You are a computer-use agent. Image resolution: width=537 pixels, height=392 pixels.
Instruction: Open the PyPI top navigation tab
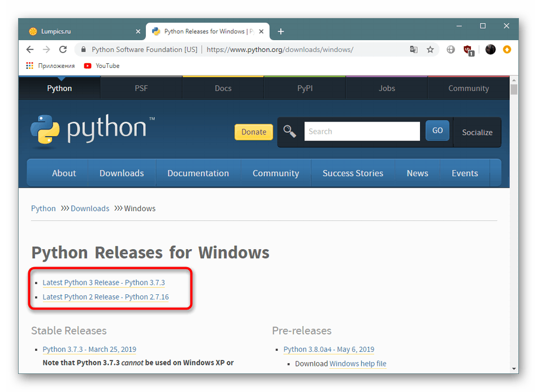click(x=305, y=88)
